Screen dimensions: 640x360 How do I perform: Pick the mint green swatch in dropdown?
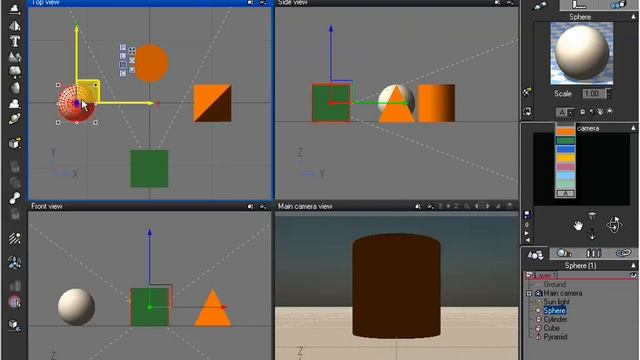(x=565, y=184)
